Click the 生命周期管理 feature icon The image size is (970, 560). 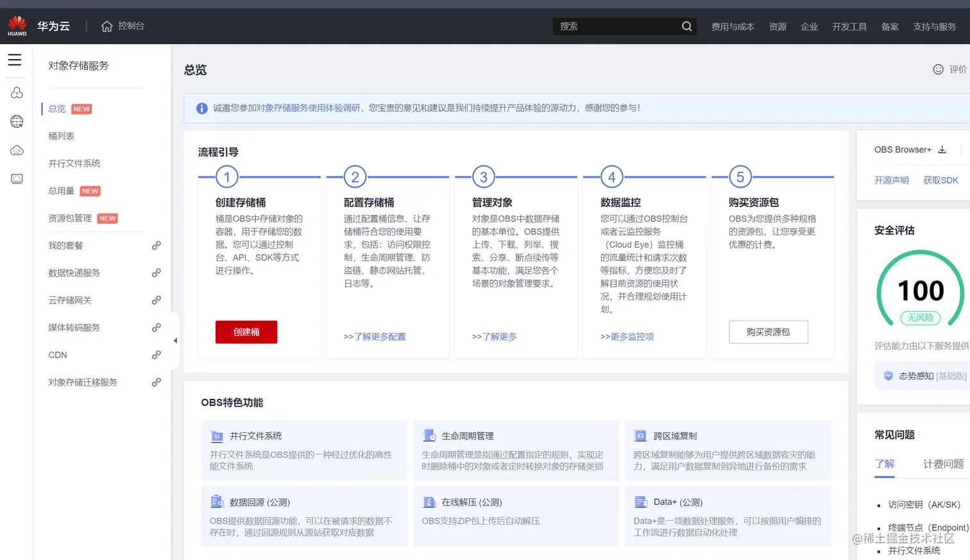[429, 436]
